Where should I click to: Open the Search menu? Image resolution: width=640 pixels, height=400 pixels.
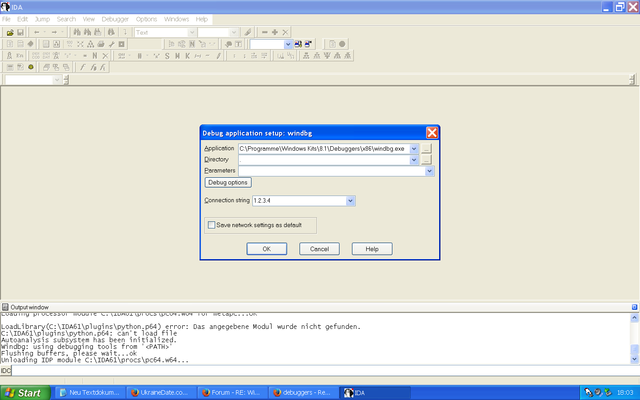click(66, 19)
